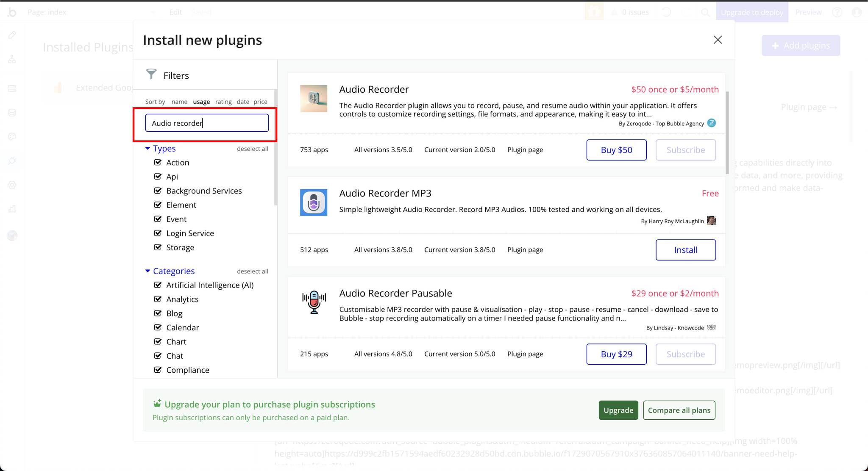
Task: Sort plugins by rating
Action: pyautogui.click(x=223, y=102)
